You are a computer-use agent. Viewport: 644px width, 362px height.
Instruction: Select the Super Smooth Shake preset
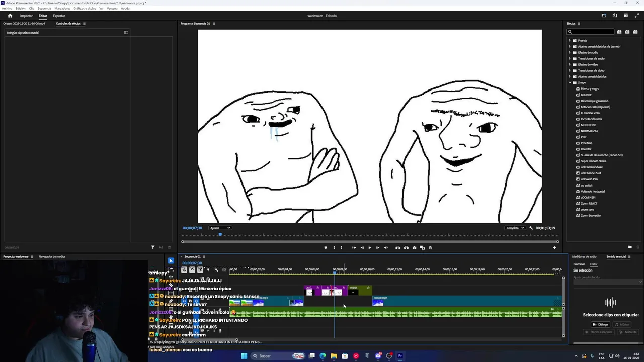(593, 161)
